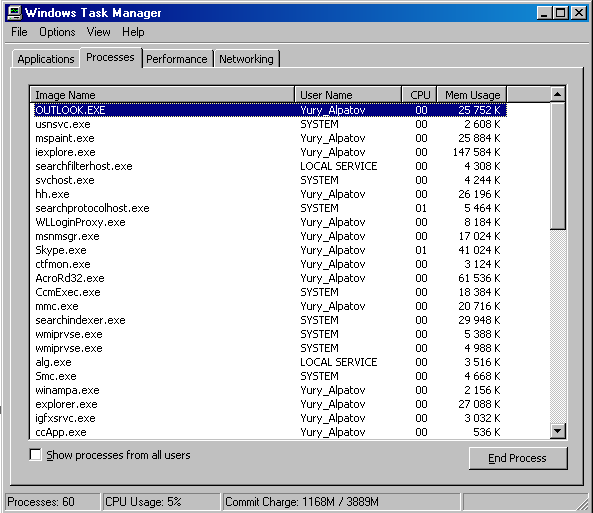Close the Task Manager window
Screen dimensions: 593x513
579,13
